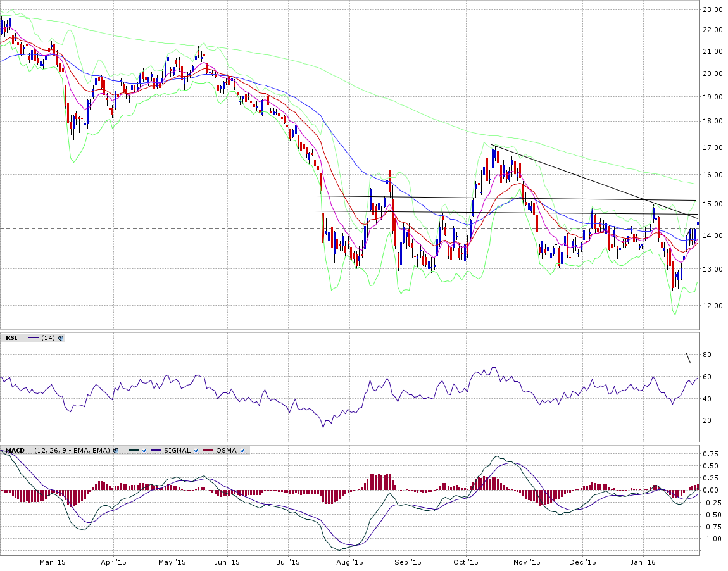This screenshot has height=571, width=728.
Task: Click the Oct '15 date label
Action: click(466, 562)
